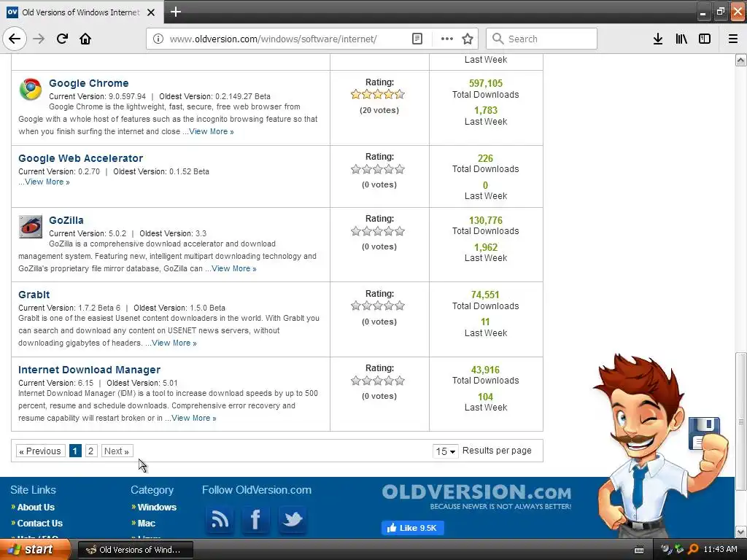Click the winking mascot with floppy disk

tap(662, 446)
